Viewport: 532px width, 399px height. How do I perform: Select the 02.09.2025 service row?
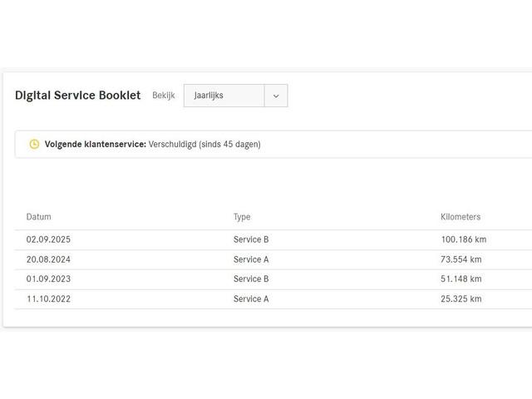[273, 240]
